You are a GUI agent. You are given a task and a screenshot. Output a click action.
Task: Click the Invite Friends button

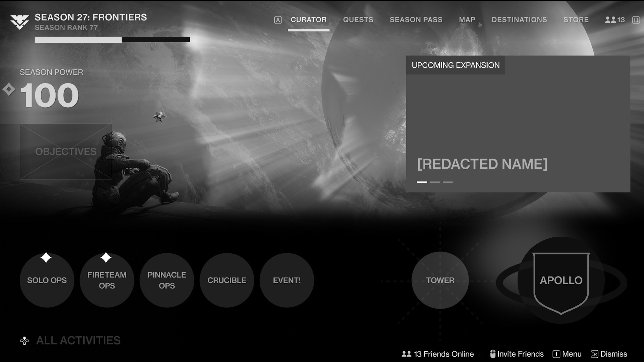coord(517,354)
